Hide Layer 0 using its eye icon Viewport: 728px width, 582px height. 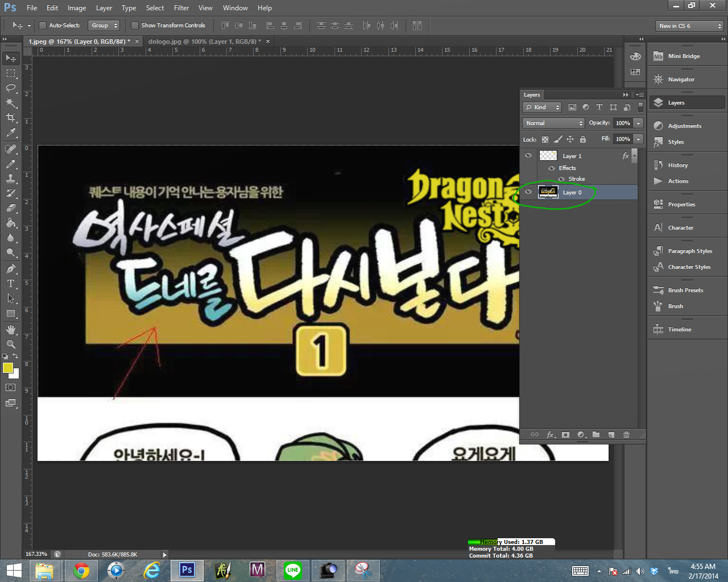[x=528, y=192]
